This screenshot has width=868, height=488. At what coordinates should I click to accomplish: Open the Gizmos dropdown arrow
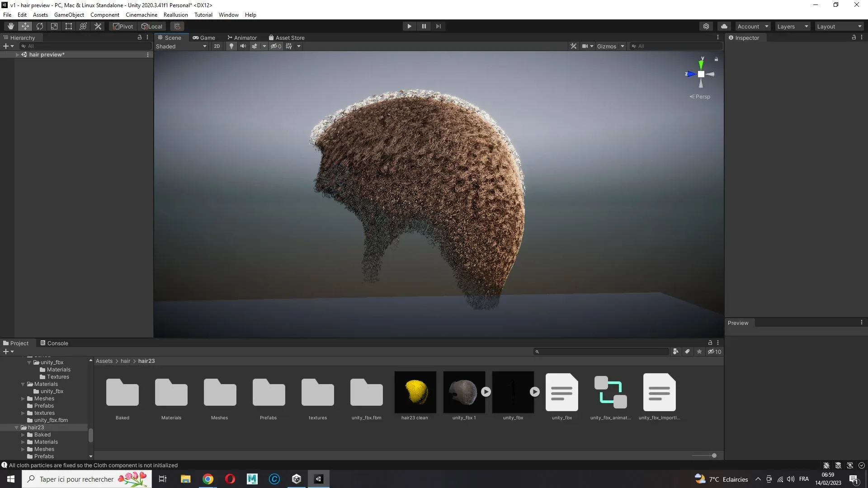coord(623,46)
